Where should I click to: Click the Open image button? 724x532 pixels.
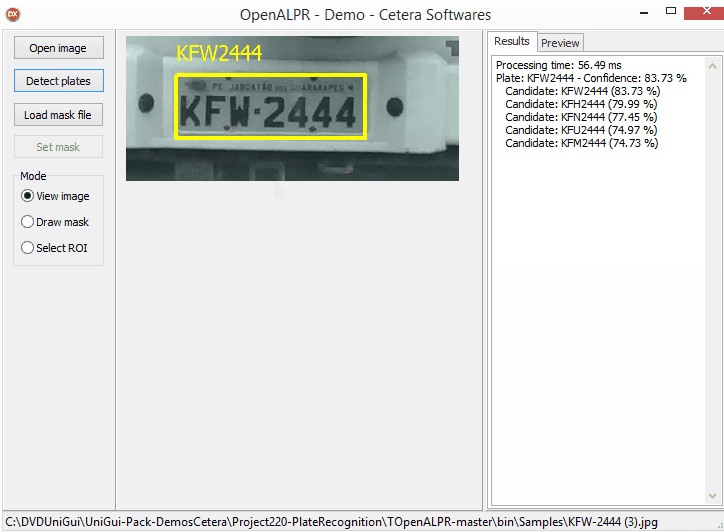point(59,48)
